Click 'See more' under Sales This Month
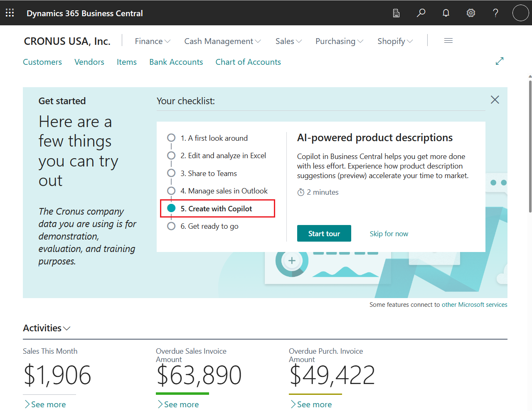 pyautogui.click(x=45, y=404)
